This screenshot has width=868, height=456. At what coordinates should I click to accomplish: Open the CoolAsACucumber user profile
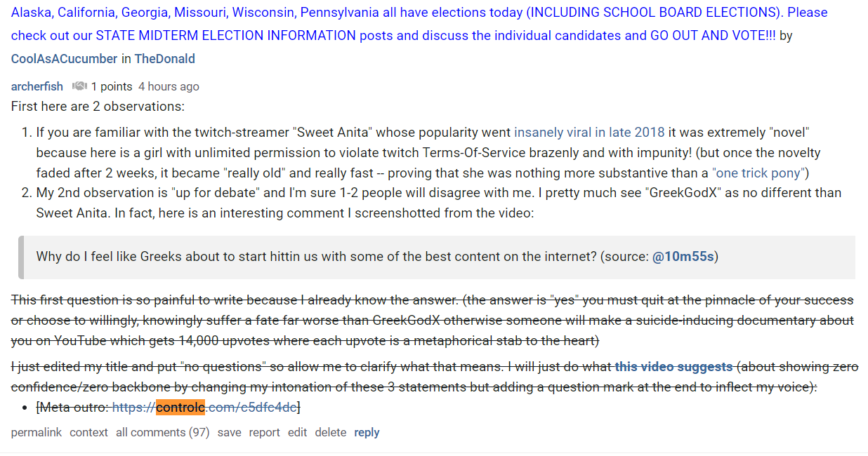click(65, 59)
